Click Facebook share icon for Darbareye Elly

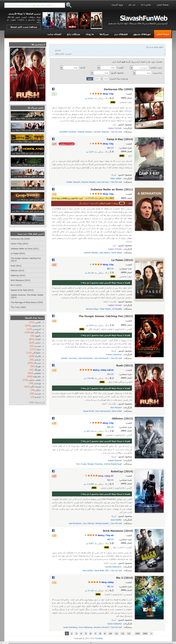(53, 89)
